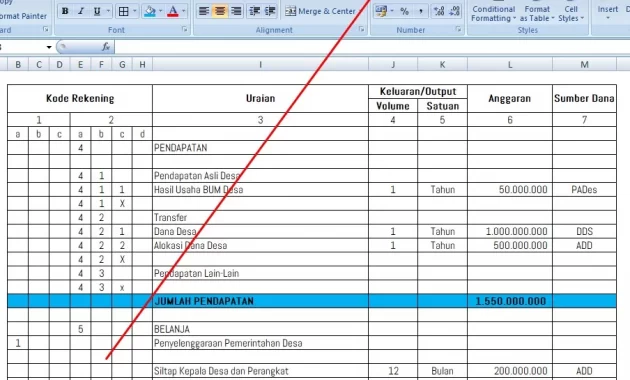630x380 pixels.
Task: Select the Pendapatan Asli Desa cell
Action: click(x=260, y=176)
